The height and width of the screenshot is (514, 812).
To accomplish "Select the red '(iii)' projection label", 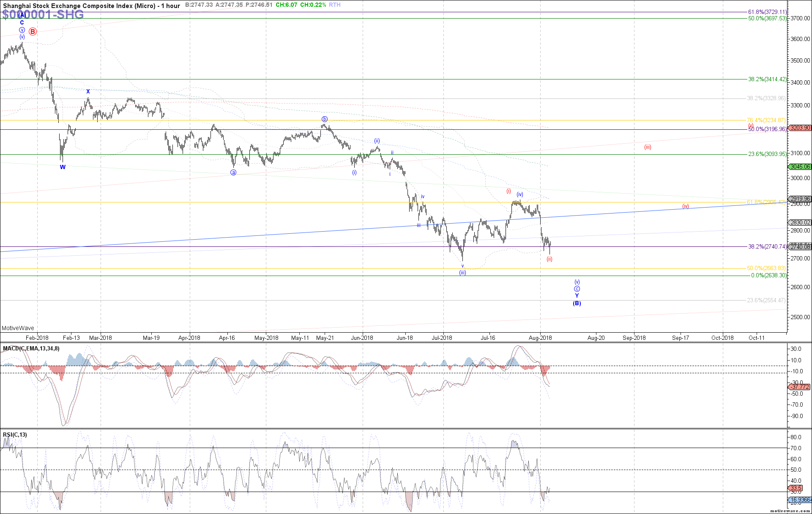I will point(648,147).
